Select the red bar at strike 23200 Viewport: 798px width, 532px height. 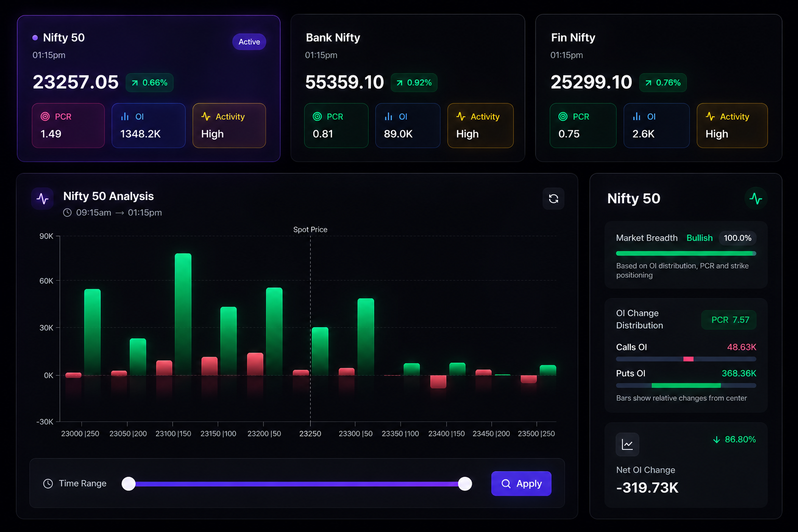click(255, 364)
